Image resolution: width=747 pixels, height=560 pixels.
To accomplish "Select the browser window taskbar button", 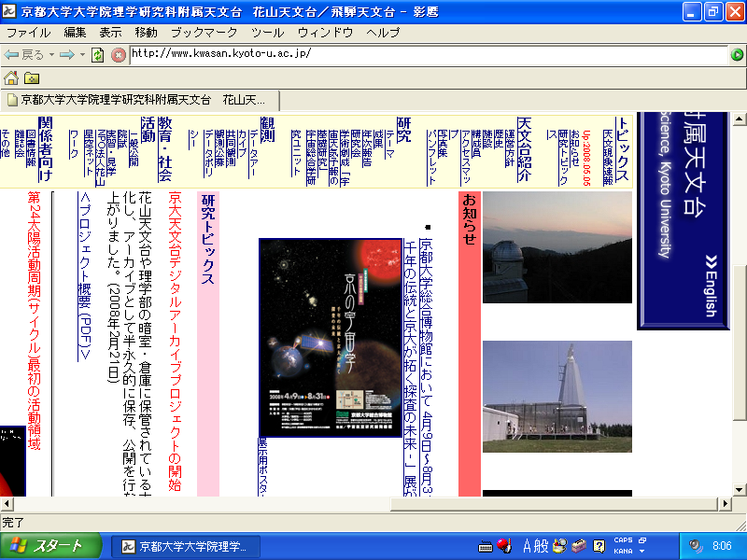I will (x=186, y=546).
